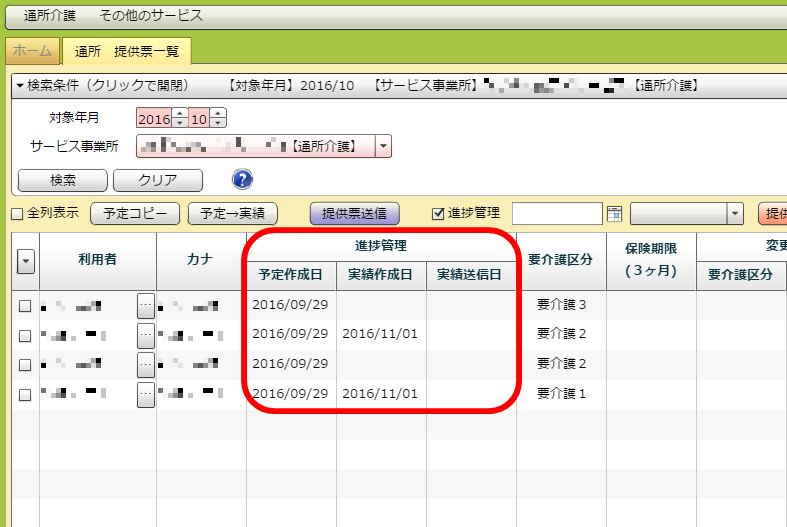Open the table header column selector dropdown
This screenshot has height=527, width=787.
(26, 261)
